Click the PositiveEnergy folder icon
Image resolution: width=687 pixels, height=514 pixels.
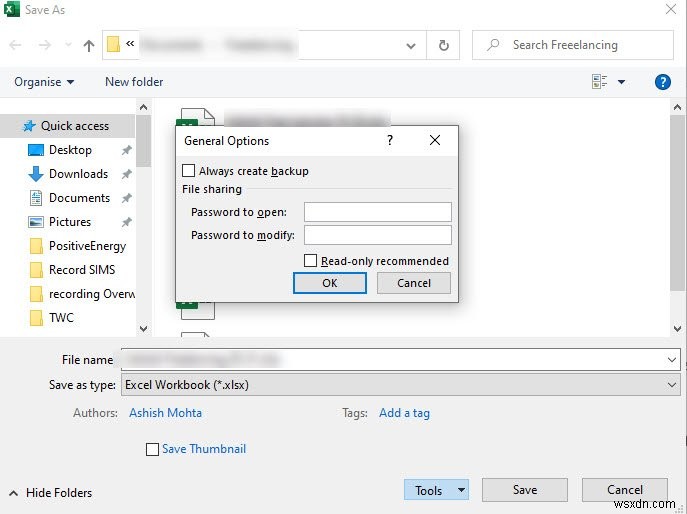[36, 246]
